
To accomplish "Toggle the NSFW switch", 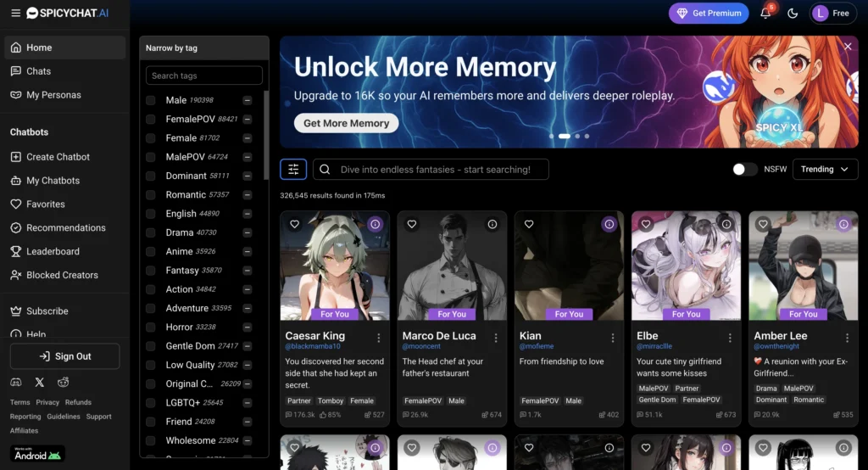I will pos(744,169).
